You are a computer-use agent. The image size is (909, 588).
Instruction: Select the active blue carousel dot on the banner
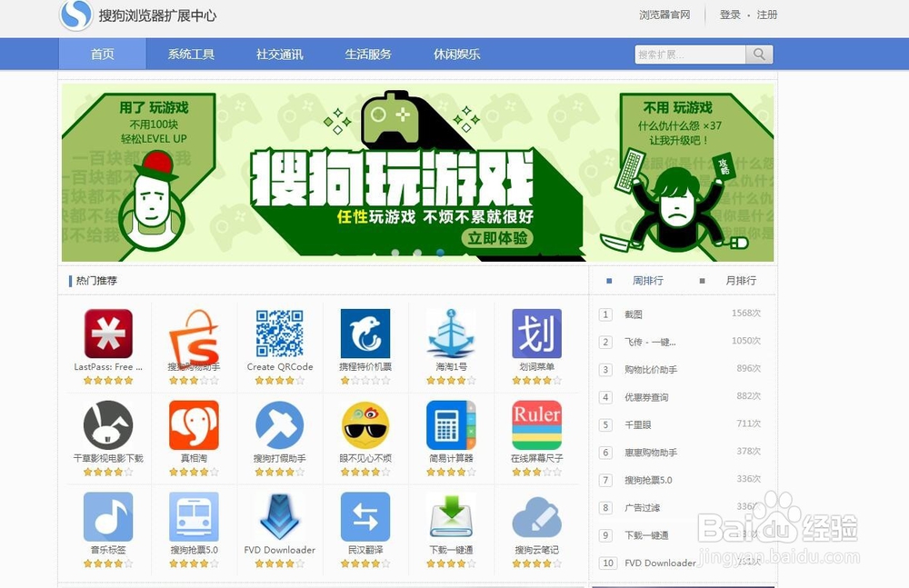click(x=441, y=253)
